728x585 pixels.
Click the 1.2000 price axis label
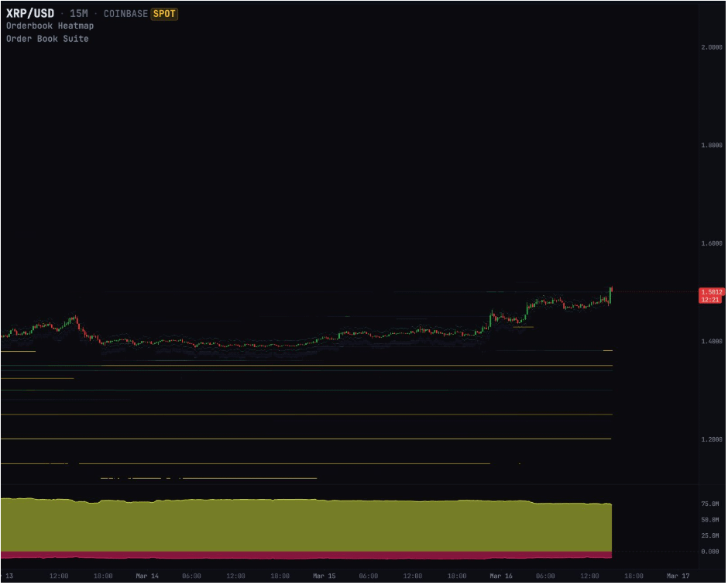[x=712, y=439]
